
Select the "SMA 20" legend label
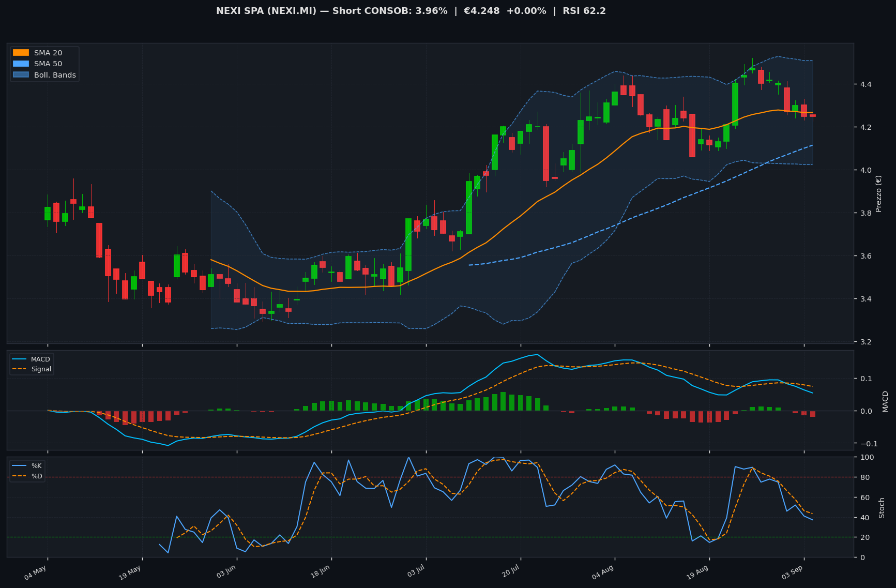[x=48, y=53]
